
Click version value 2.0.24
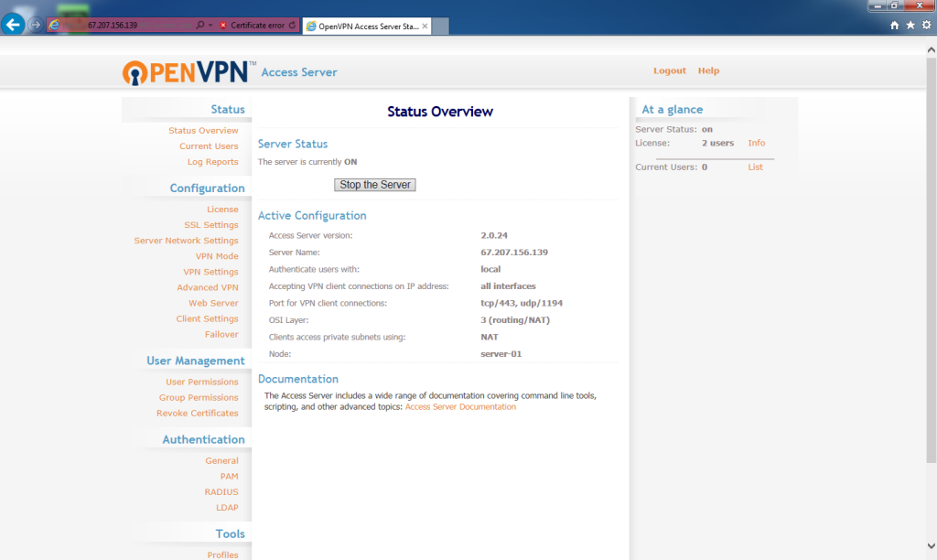pos(493,235)
